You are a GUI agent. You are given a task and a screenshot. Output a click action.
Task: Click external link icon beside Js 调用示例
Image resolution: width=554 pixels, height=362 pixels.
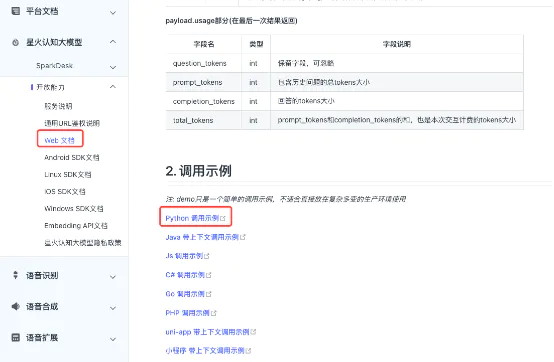[207, 256]
